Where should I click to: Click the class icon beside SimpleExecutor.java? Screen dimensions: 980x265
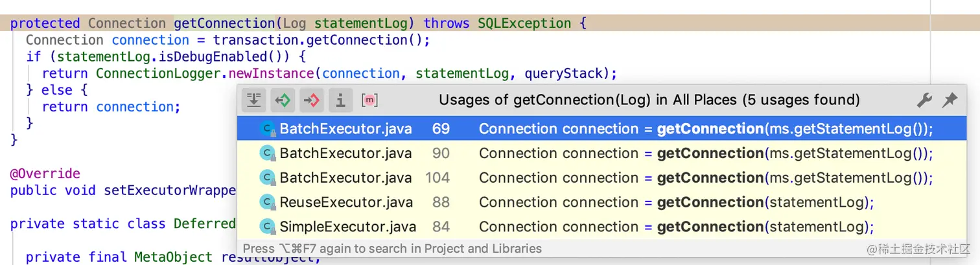click(267, 227)
